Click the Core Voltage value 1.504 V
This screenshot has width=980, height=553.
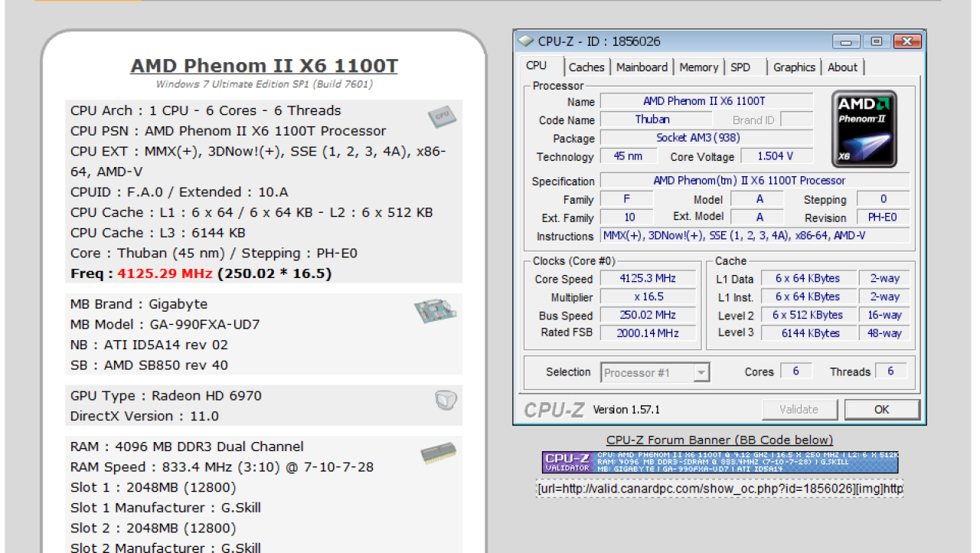(x=776, y=156)
